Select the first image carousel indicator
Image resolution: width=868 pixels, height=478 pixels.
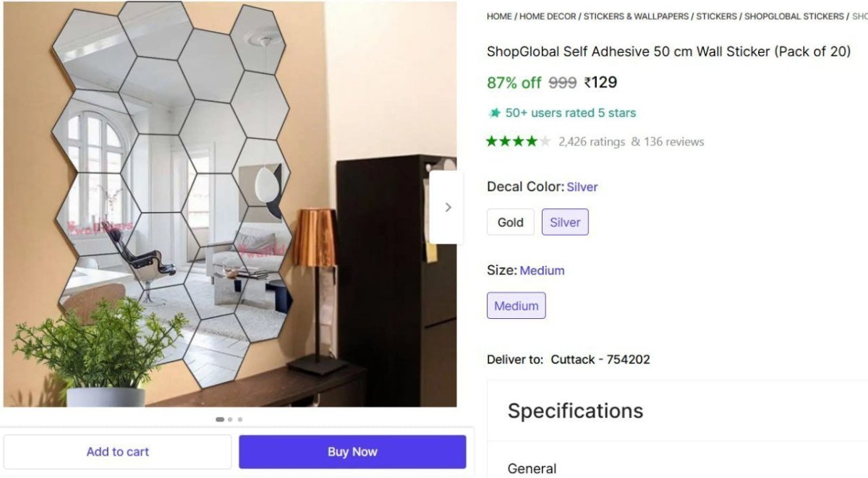click(x=220, y=419)
